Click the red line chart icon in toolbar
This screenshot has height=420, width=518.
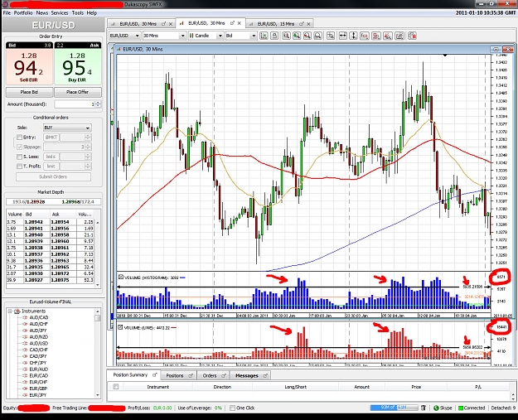[388, 36]
